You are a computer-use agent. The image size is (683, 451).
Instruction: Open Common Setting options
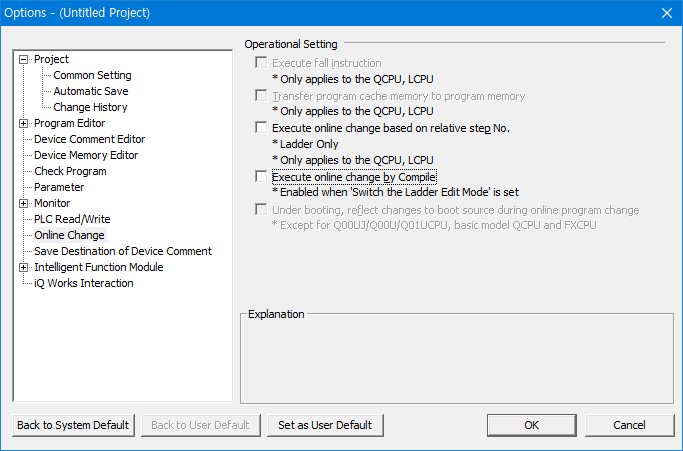tap(92, 75)
